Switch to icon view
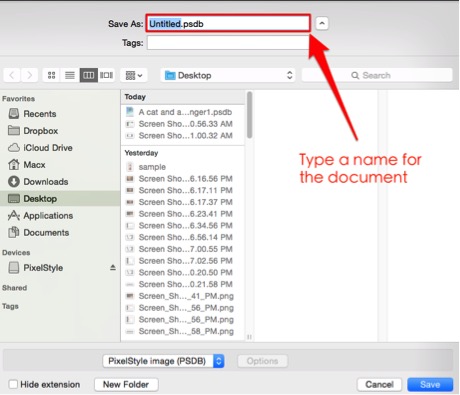The width and height of the screenshot is (460, 395). (52, 75)
